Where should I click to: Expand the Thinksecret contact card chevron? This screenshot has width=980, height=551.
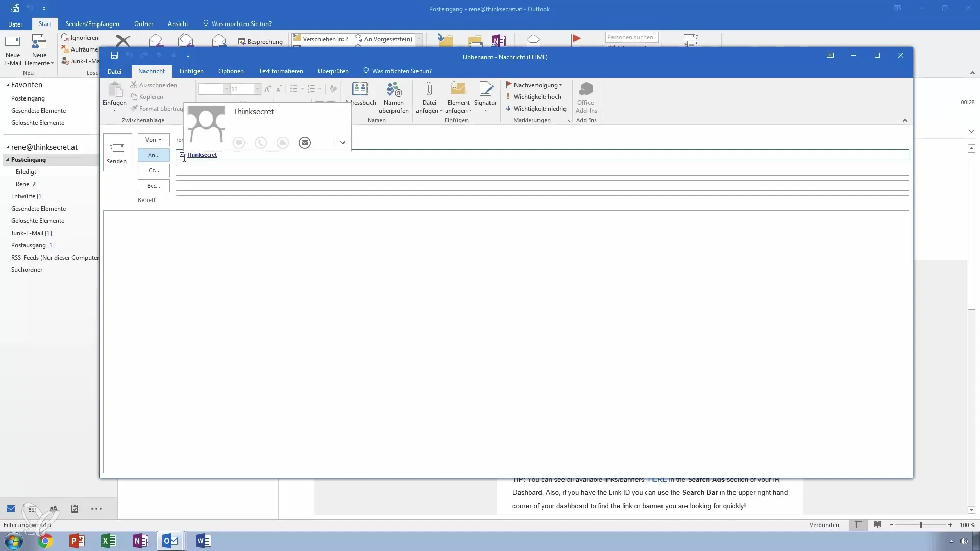tap(342, 143)
